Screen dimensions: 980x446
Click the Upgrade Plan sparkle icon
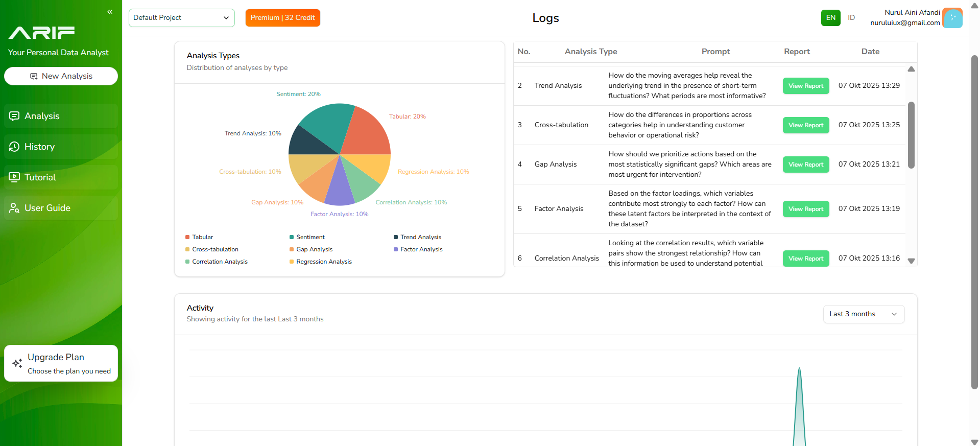click(17, 363)
